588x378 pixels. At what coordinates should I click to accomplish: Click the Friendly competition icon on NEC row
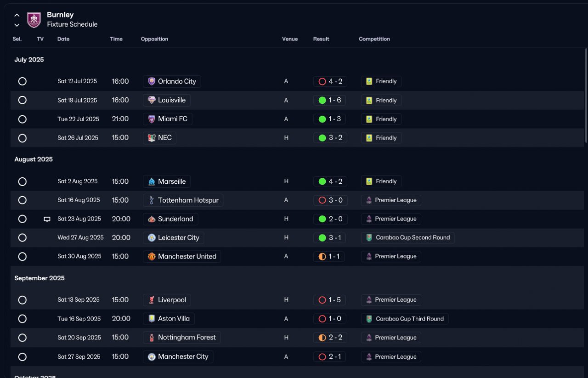[x=369, y=138]
